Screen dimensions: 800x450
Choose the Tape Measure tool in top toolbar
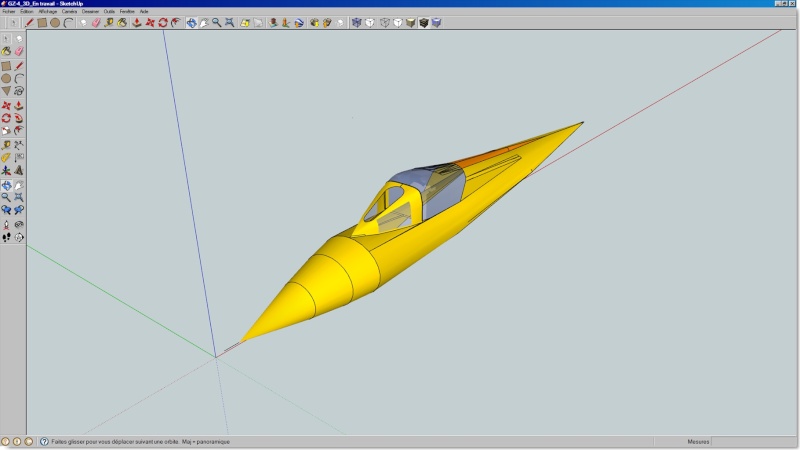pos(109,22)
